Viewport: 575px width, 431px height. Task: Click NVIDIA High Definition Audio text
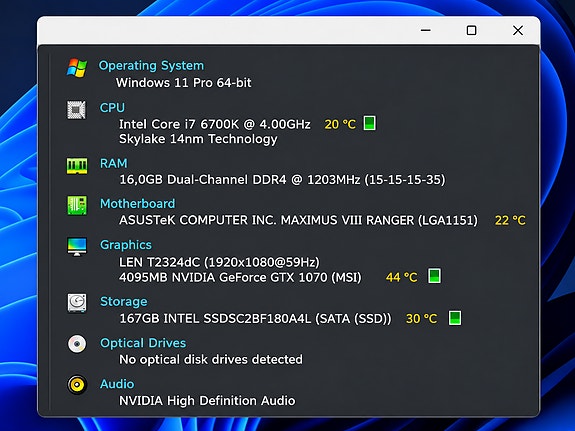pyautogui.click(x=207, y=401)
